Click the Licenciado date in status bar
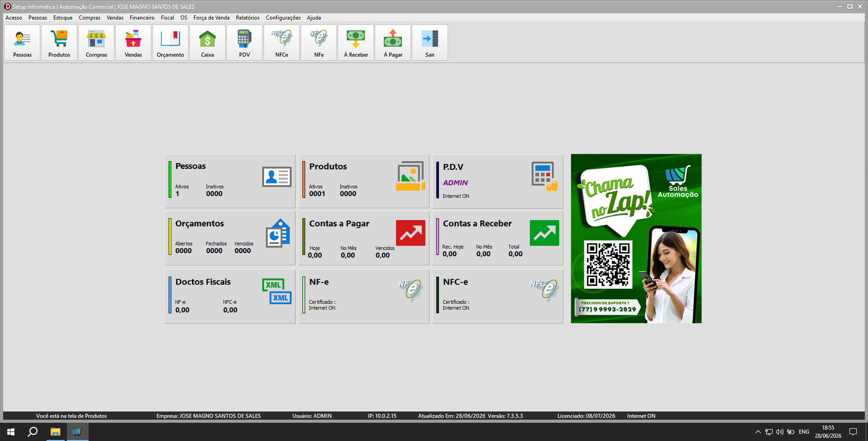This screenshot has width=868, height=441. click(586, 416)
